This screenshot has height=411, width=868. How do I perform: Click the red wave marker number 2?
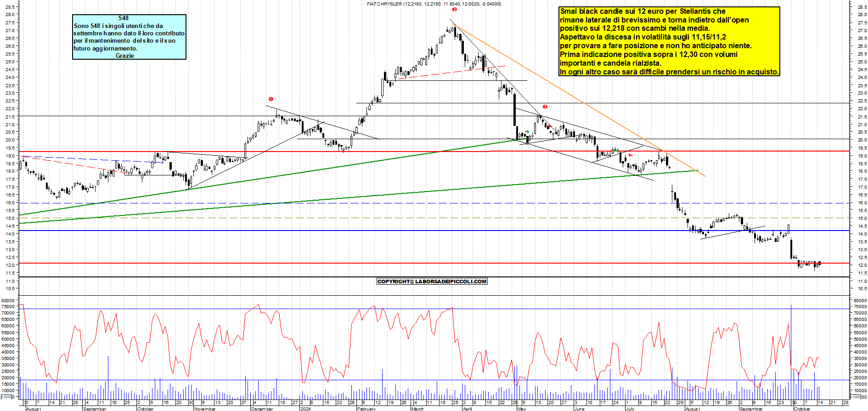coord(454,9)
